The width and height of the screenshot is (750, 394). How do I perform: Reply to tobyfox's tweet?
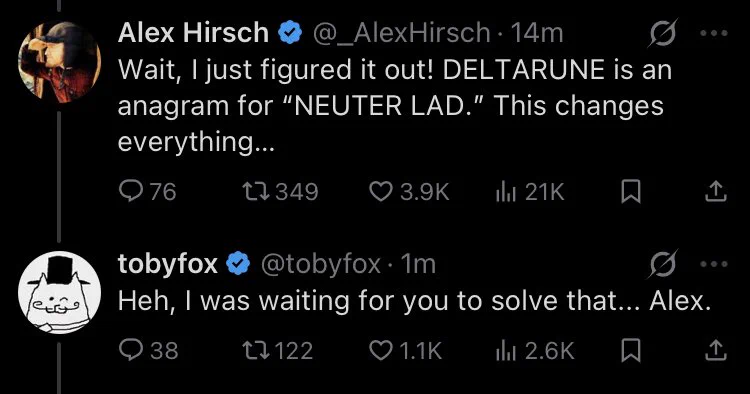click(148, 350)
